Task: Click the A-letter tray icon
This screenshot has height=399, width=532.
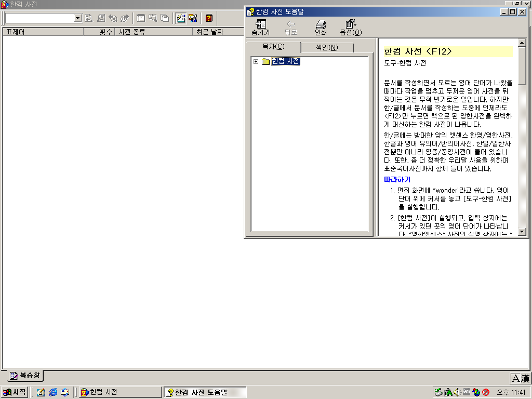Action: click(448, 392)
